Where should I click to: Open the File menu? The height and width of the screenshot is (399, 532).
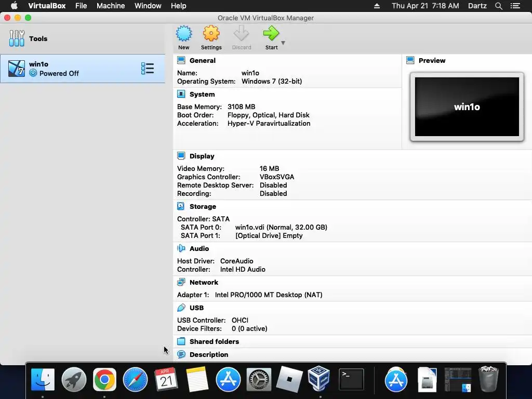click(81, 6)
